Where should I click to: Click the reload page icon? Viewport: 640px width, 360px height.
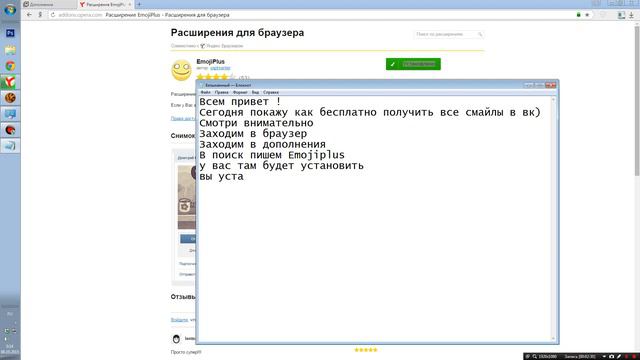coord(53,15)
